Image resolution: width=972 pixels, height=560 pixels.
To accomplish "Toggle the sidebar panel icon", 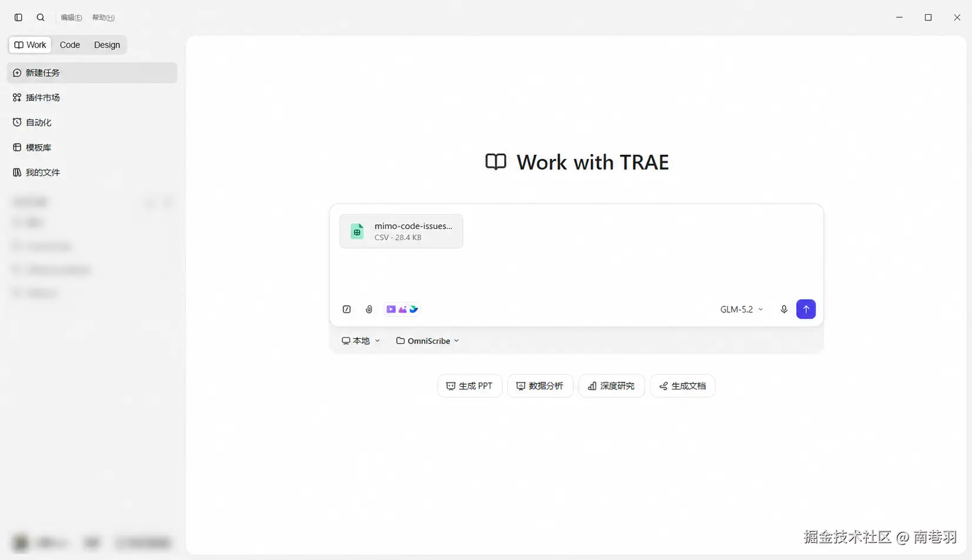I will (x=18, y=18).
